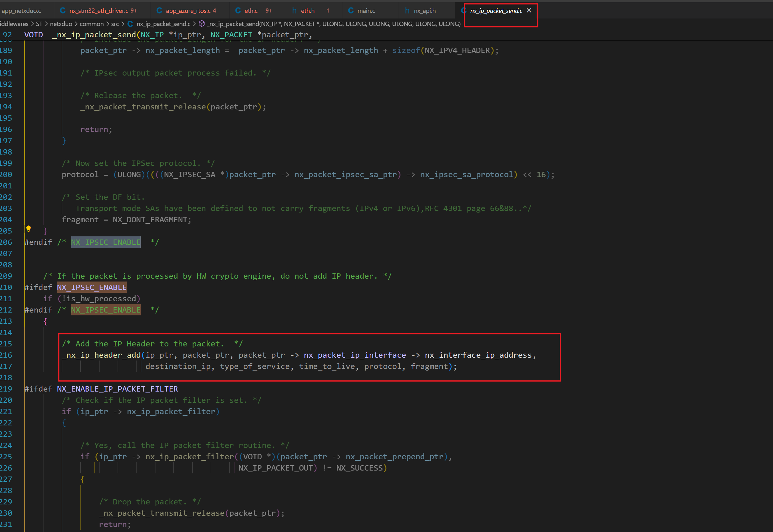Click _nx_ip_header_add function call

coord(101,355)
